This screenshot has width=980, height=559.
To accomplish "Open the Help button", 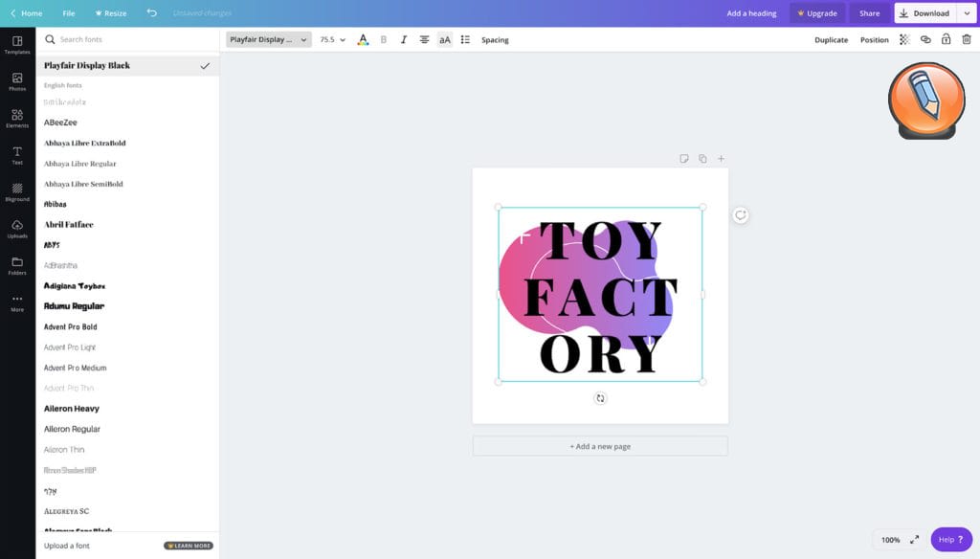I will coord(950,539).
